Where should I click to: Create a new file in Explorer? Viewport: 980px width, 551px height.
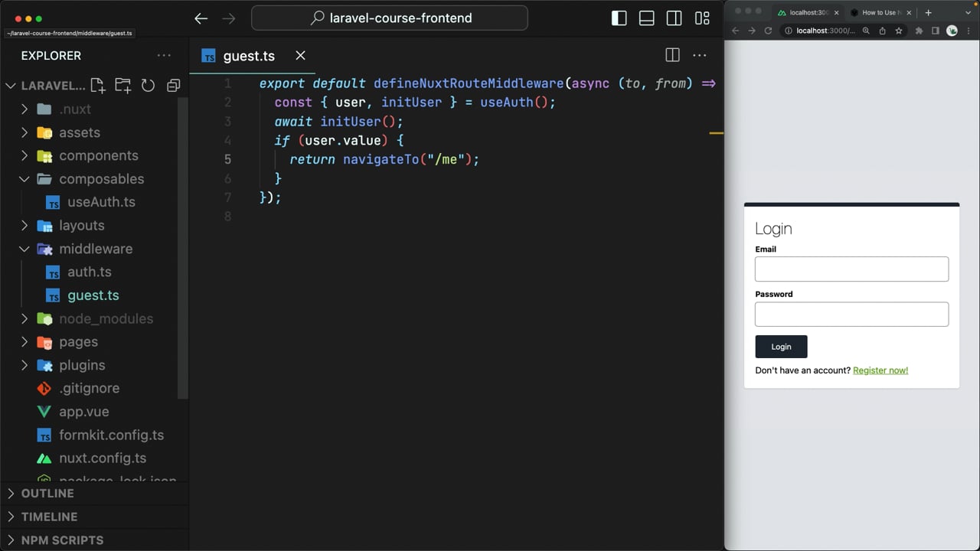pos(98,86)
